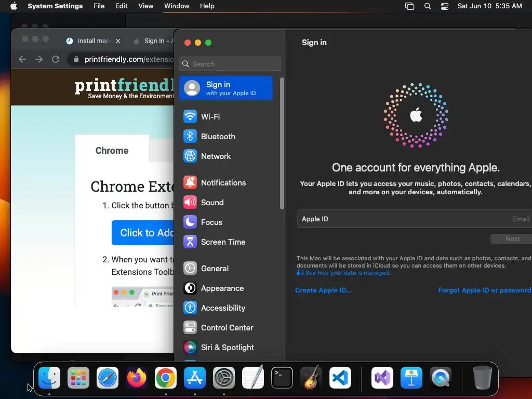The width and height of the screenshot is (532, 399).
Task: Click Forgot Apple ID or password link
Action: (485, 290)
